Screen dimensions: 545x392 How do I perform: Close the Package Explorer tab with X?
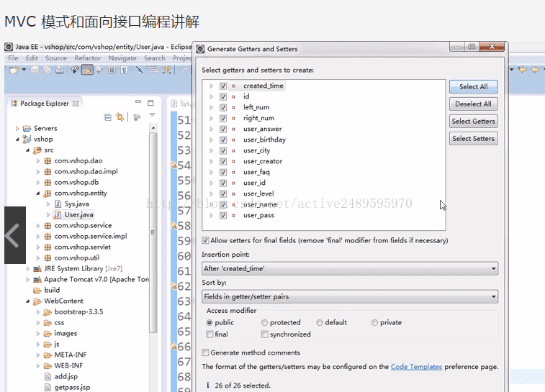(76, 104)
